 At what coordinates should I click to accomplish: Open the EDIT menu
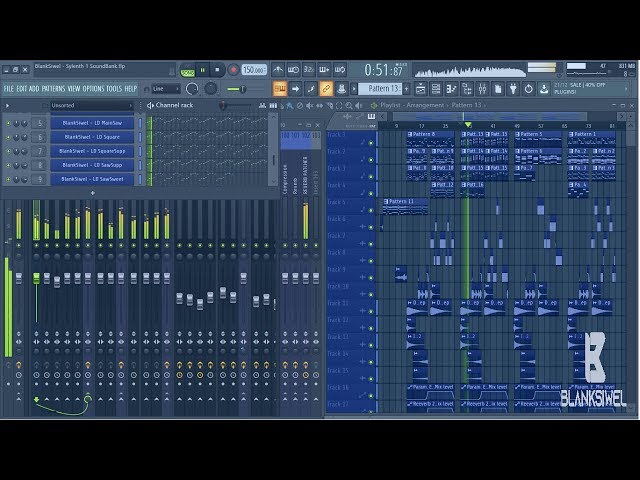22,89
